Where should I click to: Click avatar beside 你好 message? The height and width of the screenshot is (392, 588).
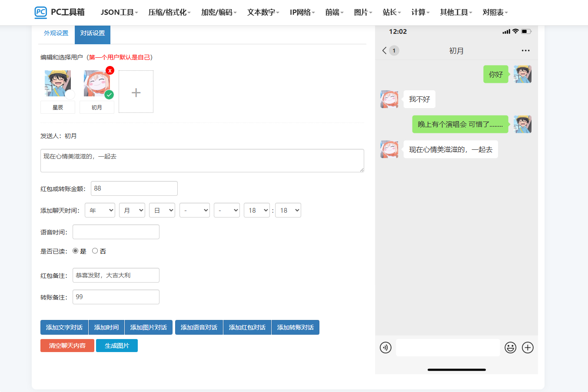[x=522, y=74]
